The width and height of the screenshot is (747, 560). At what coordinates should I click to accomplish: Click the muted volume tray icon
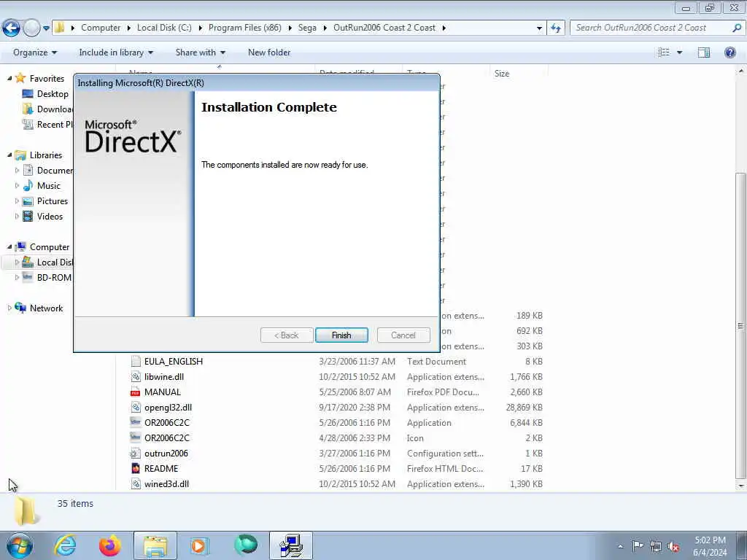click(673, 546)
